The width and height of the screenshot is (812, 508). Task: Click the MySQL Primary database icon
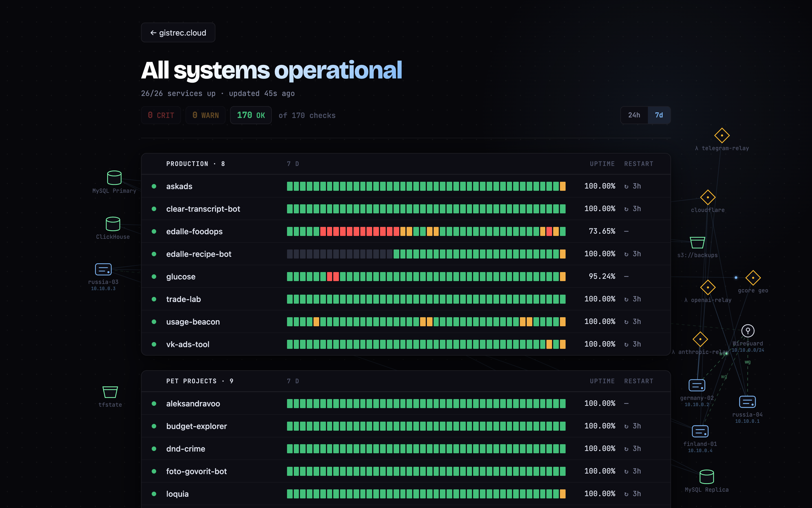pyautogui.click(x=114, y=178)
